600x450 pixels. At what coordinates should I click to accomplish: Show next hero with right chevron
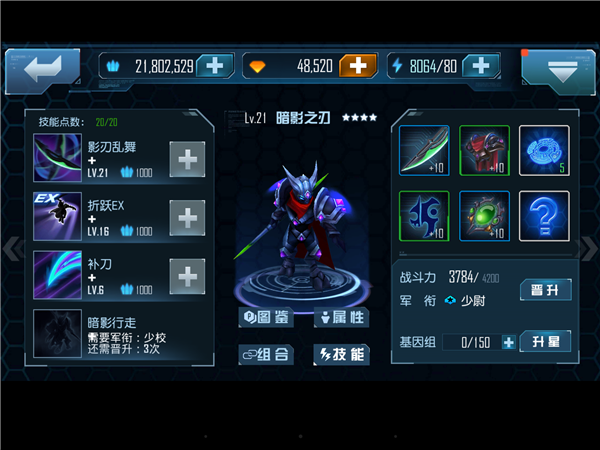[587, 249]
